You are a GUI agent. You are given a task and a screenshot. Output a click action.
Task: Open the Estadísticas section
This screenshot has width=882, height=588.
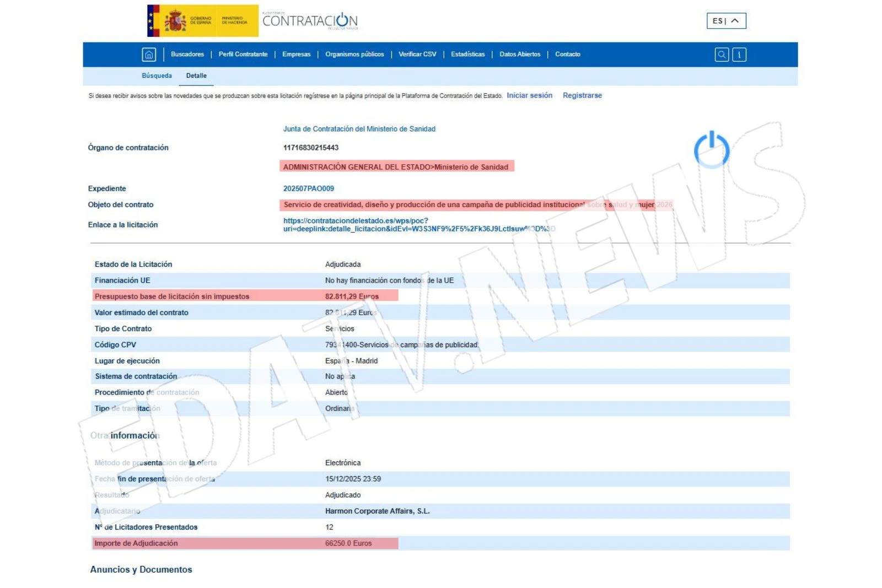(468, 55)
